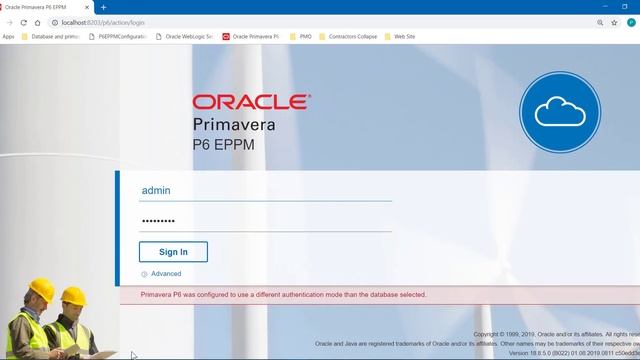Open the Oracle WebLogic Server bookmark

click(184, 37)
